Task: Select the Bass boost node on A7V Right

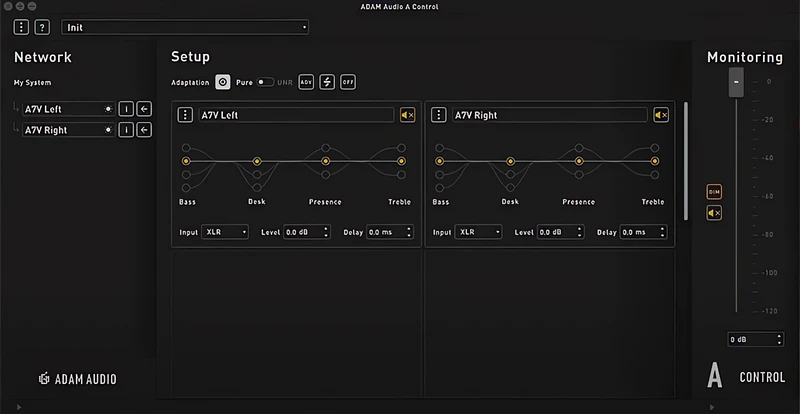Action: pos(439,148)
